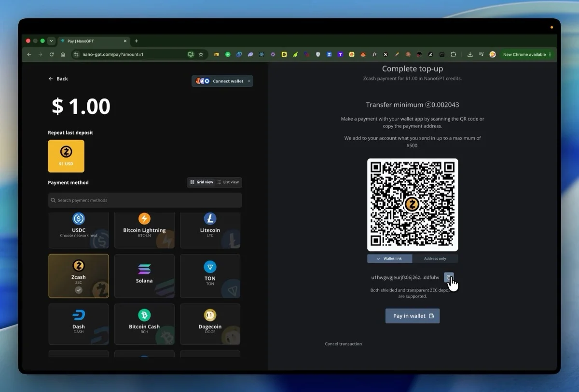Switch to the Pay | NanoGPT tab

(93, 41)
